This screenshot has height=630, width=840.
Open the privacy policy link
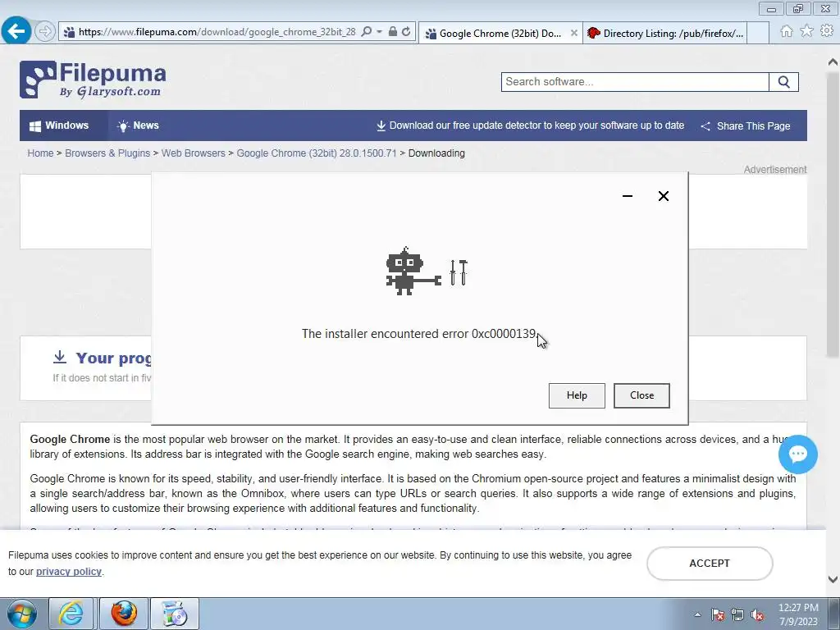[x=69, y=572]
